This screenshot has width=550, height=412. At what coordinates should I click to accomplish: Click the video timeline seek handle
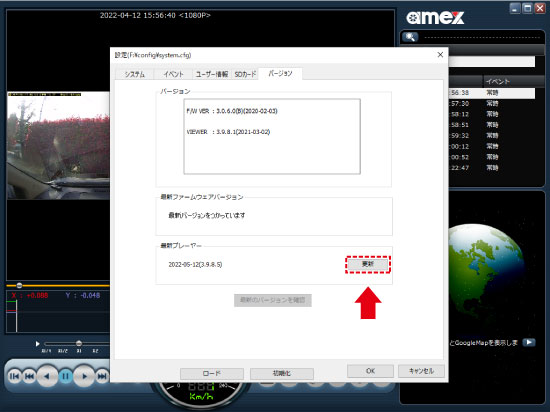point(19,285)
